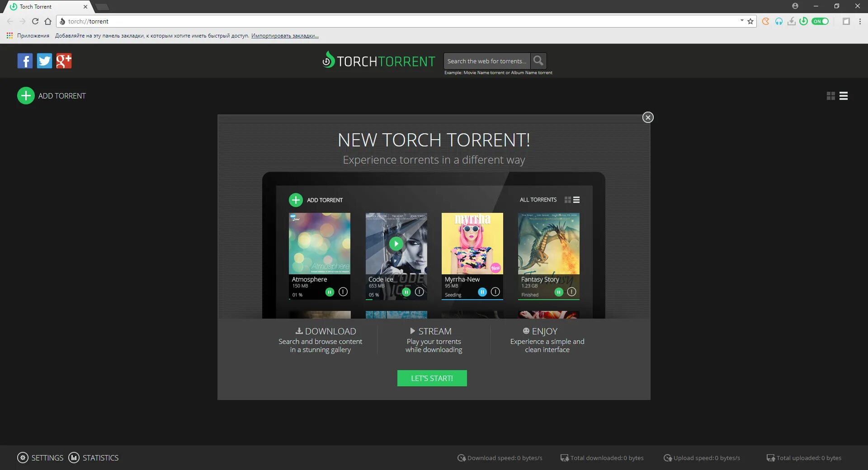868x470 pixels.
Task: Switch to list view layout
Action: pyautogui.click(x=844, y=96)
